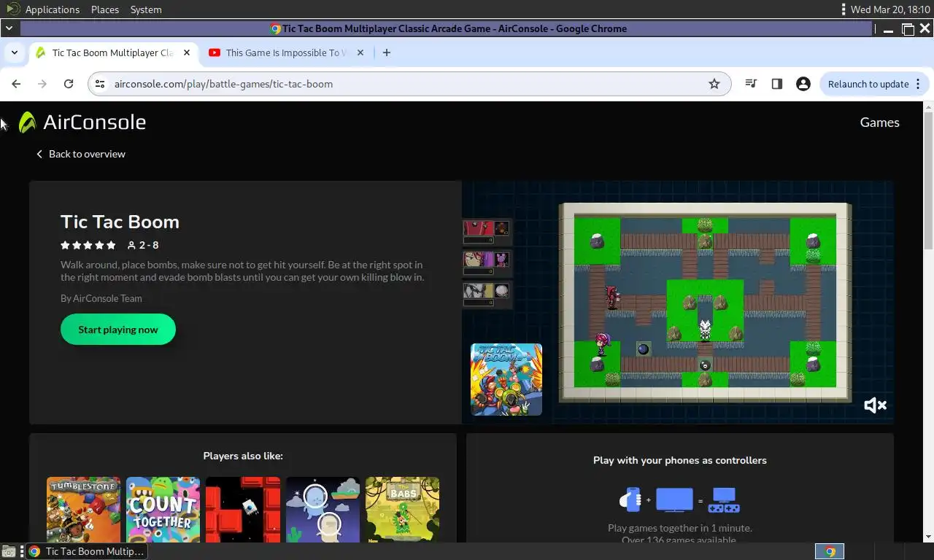Click Relaunch to update button
934x560 pixels.
pyautogui.click(x=868, y=84)
